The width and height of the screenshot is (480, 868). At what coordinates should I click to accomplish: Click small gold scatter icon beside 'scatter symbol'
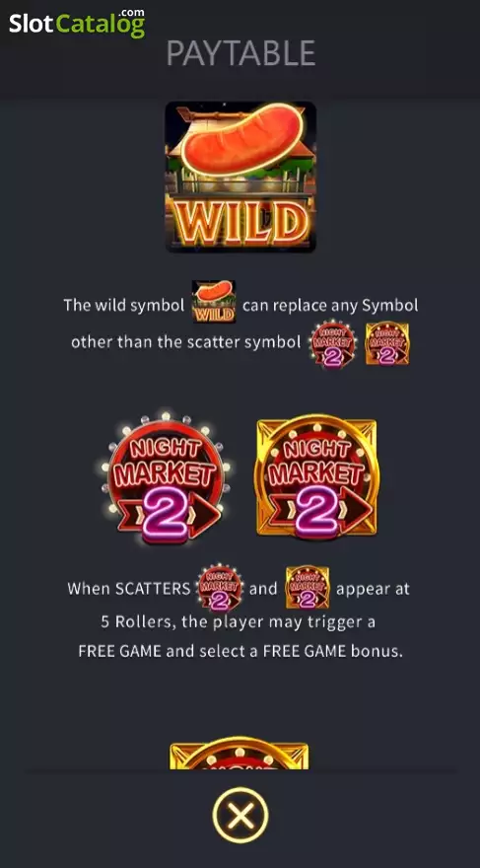[387, 343]
